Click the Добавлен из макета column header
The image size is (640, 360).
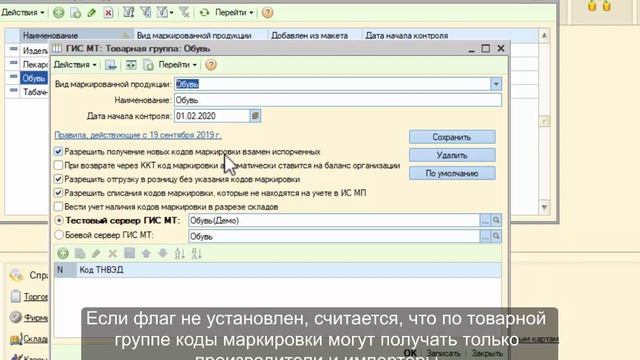pos(315,36)
